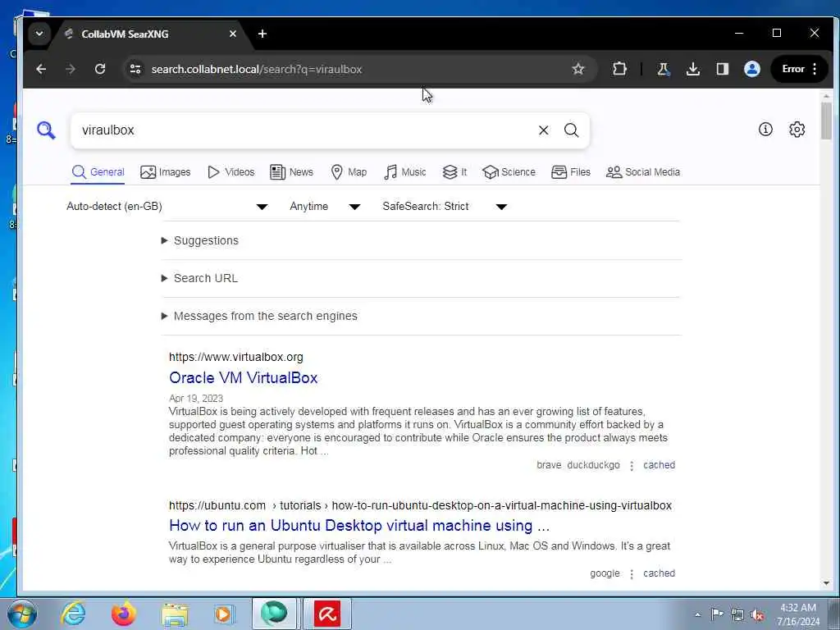Open the Anytime time range dropdown

(x=325, y=207)
